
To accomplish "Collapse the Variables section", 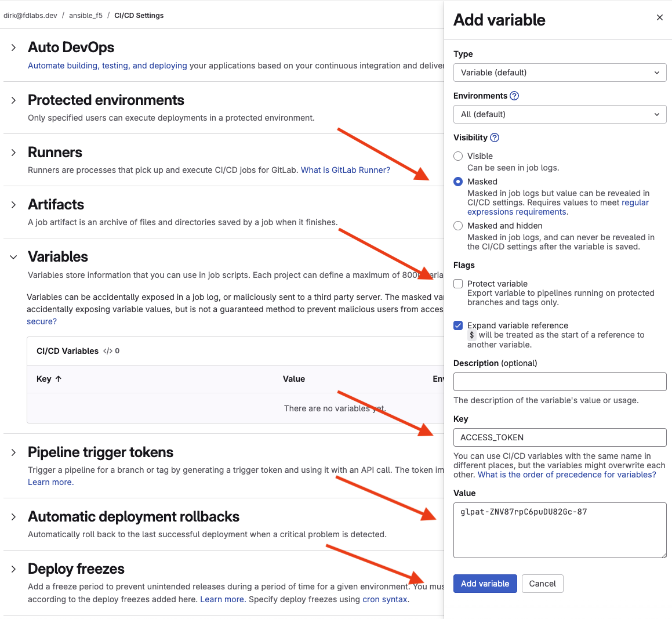I will (14, 257).
